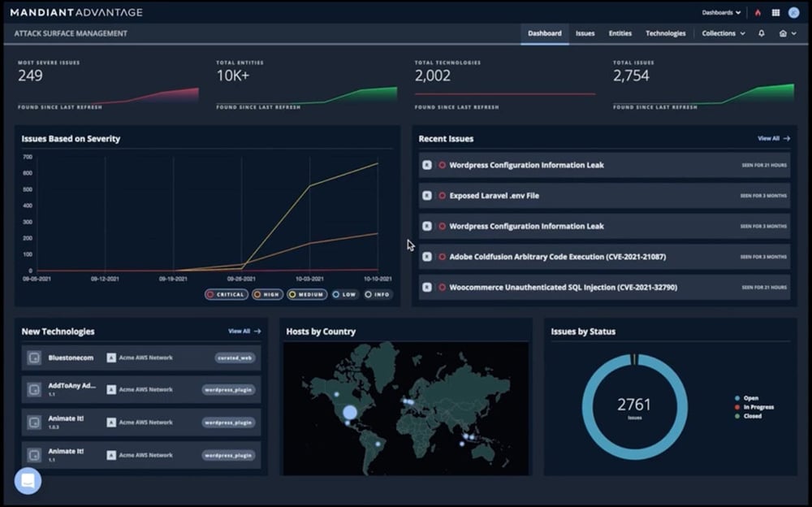
Task: Click the Open status legend color dot
Action: click(736, 398)
